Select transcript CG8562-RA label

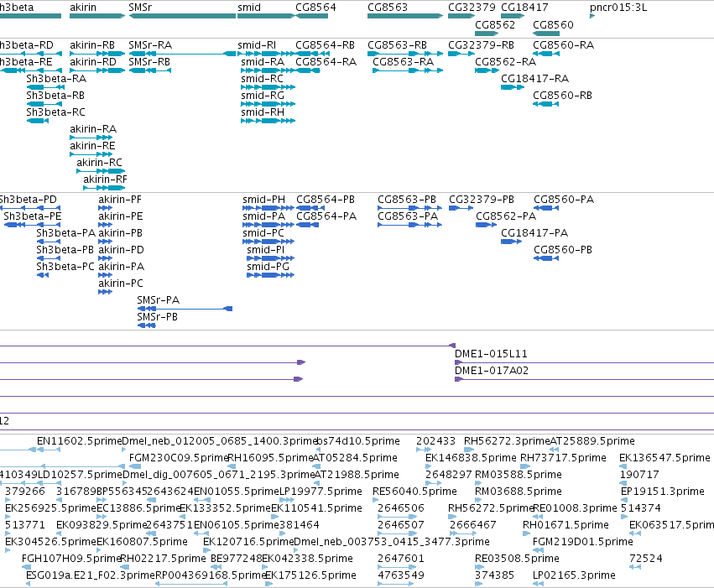(x=505, y=62)
